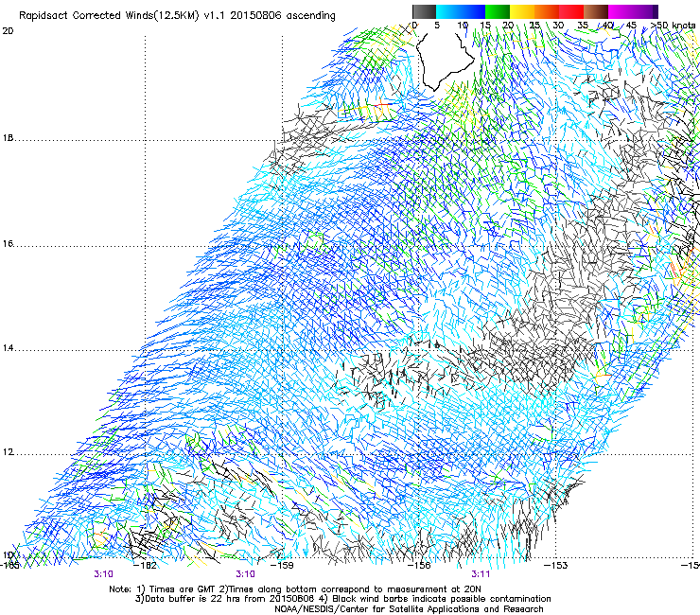This screenshot has height=615, width=700.
Task: Click the Hawaii Big Island outline on map
Action: pos(445,61)
